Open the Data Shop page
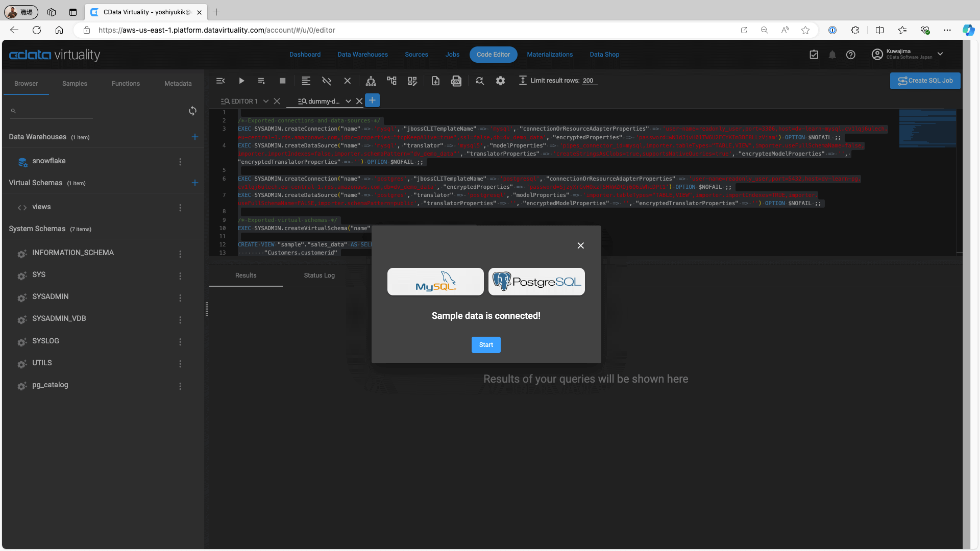This screenshot has width=980, height=551. tap(604, 55)
